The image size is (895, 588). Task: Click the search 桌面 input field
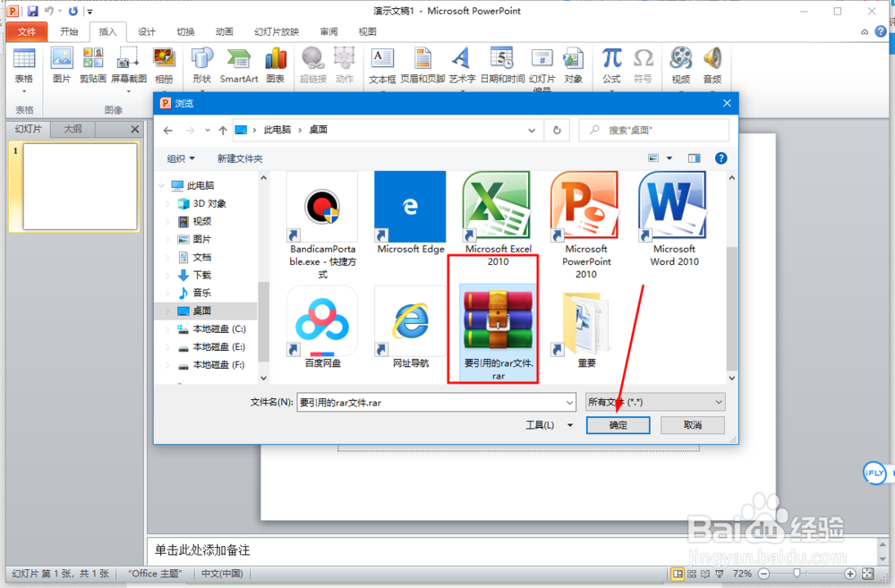653,130
